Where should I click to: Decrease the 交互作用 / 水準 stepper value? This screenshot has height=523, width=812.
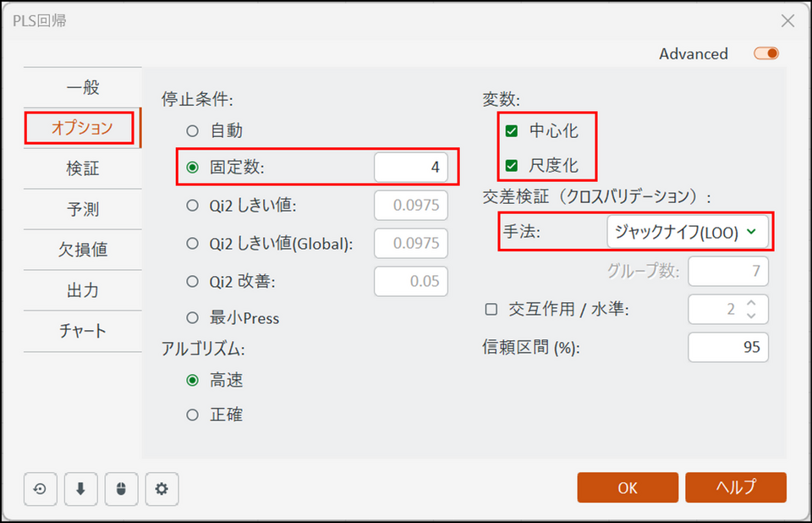coord(751,317)
